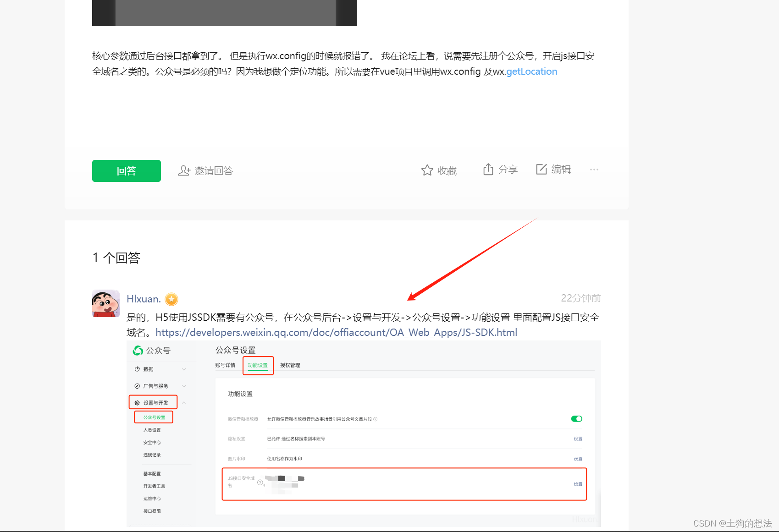This screenshot has width=779, height=532.
Task: Click 设置 link in the JS接口安全域名 row
Action: (x=578, y=484)
